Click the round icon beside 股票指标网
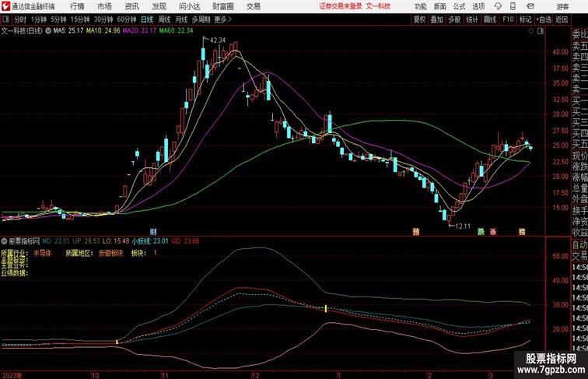588x379 pixels. point(4,241)
